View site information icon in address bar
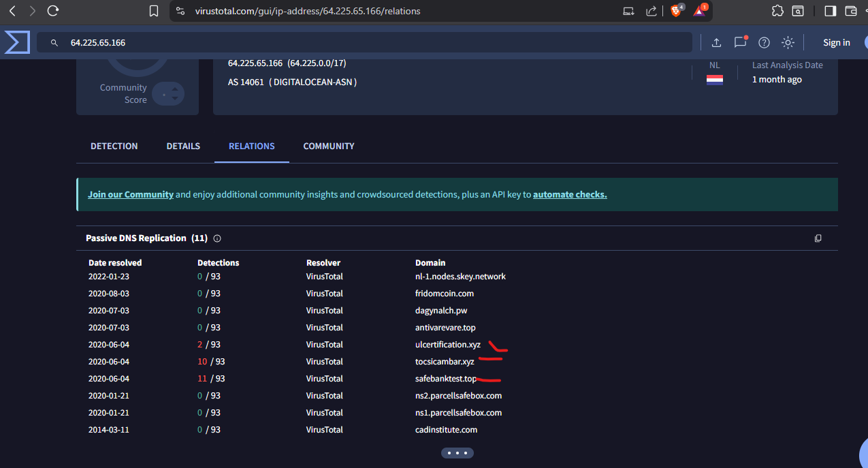 tap(180, 11)
